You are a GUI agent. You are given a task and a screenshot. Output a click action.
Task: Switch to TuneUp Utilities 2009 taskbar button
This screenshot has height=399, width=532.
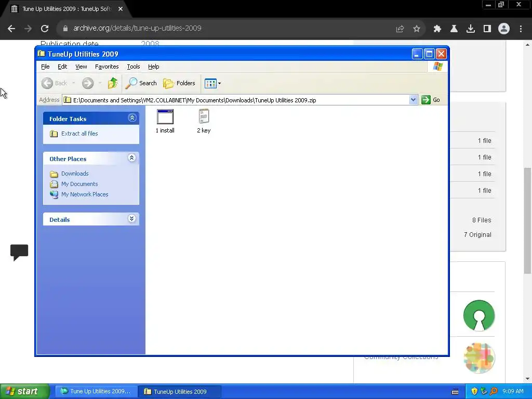coord(180,392)
